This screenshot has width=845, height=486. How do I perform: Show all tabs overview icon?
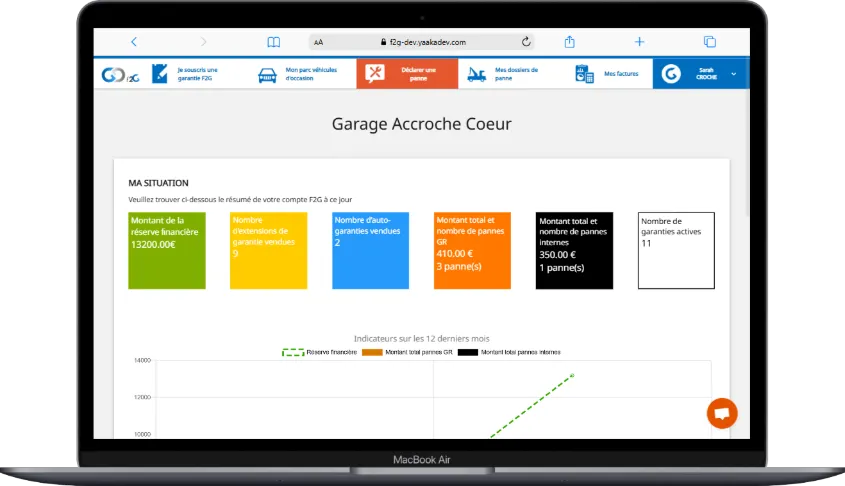coord(709,42)
